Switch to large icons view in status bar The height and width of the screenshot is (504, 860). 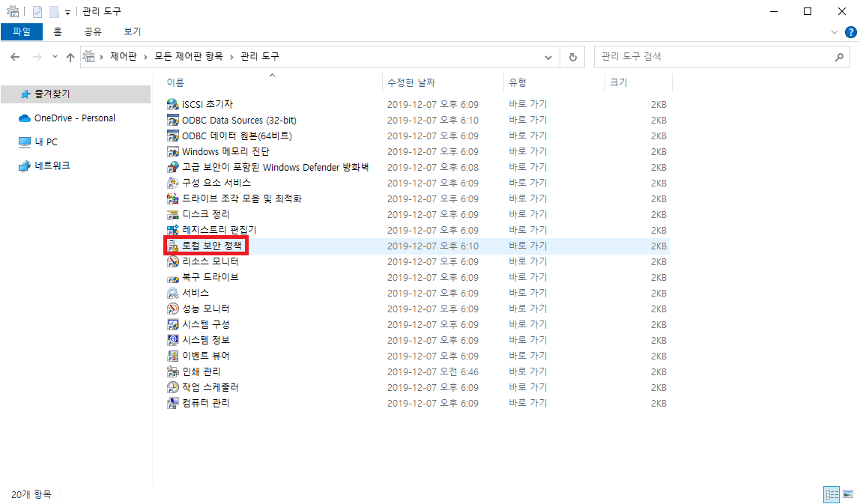(x=848, y=494)
